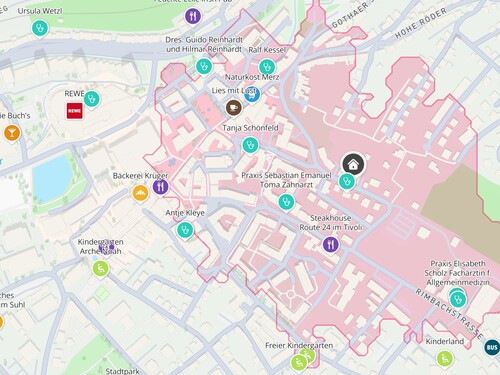Click the red REWE supermarket logo
Screen dimensions: 500x375
pyautogui.click(x=75, y=111)
